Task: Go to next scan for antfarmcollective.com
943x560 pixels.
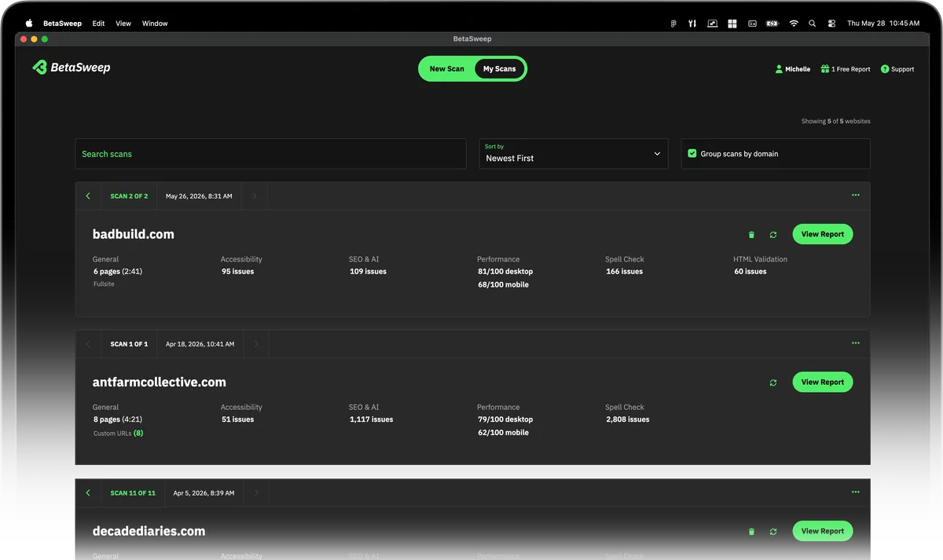Action: click(x=255, y=344)
